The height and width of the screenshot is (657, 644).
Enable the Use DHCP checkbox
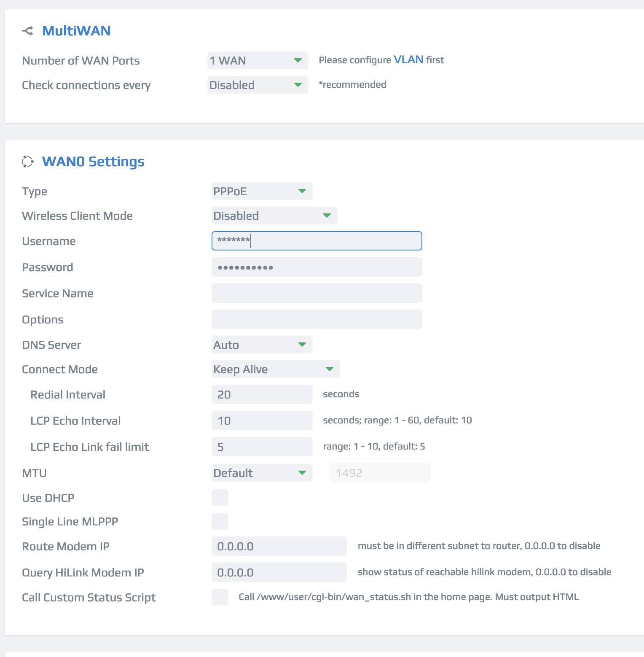coord(220,498)
